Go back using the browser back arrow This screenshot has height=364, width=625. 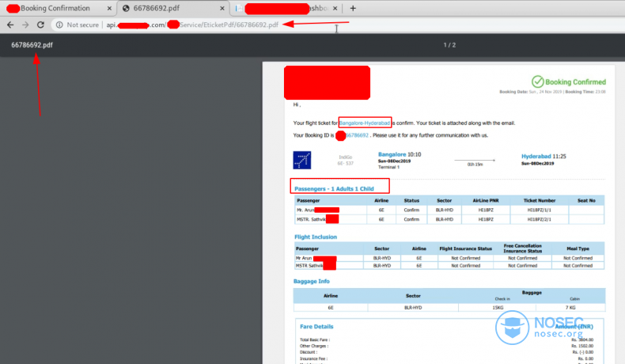(10, 25)
